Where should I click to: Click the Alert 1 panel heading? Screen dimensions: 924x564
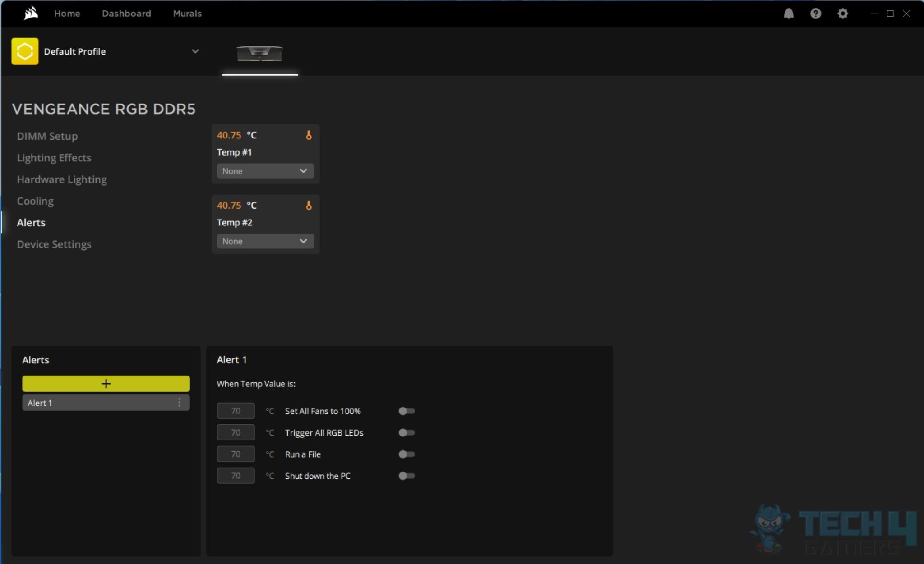click(x=232, y=360)
